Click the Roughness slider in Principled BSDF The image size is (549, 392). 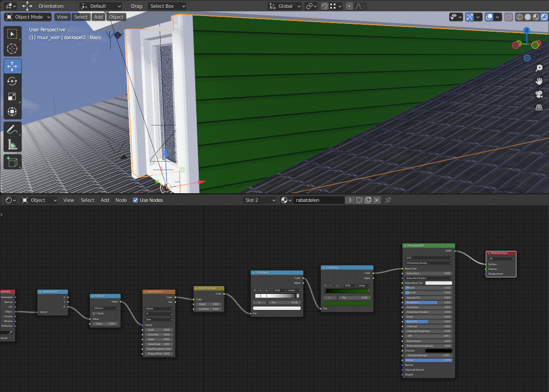click(429, 303)
